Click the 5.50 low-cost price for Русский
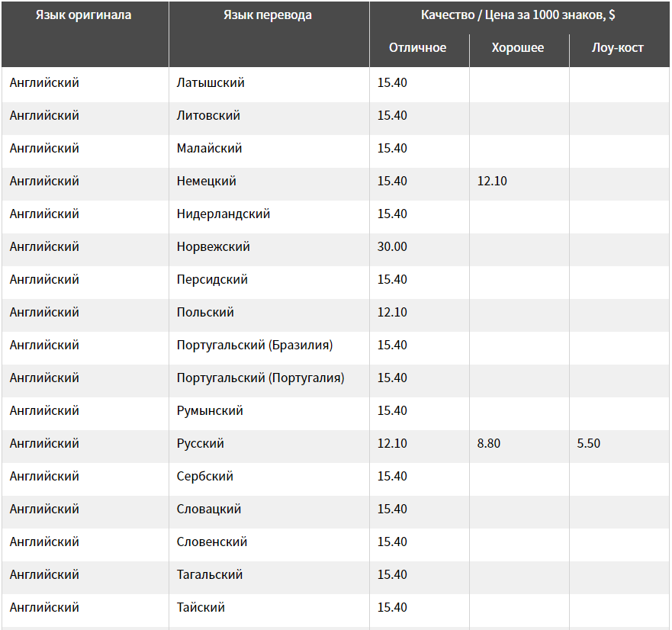672x630 pixels. tap(588, 444)
